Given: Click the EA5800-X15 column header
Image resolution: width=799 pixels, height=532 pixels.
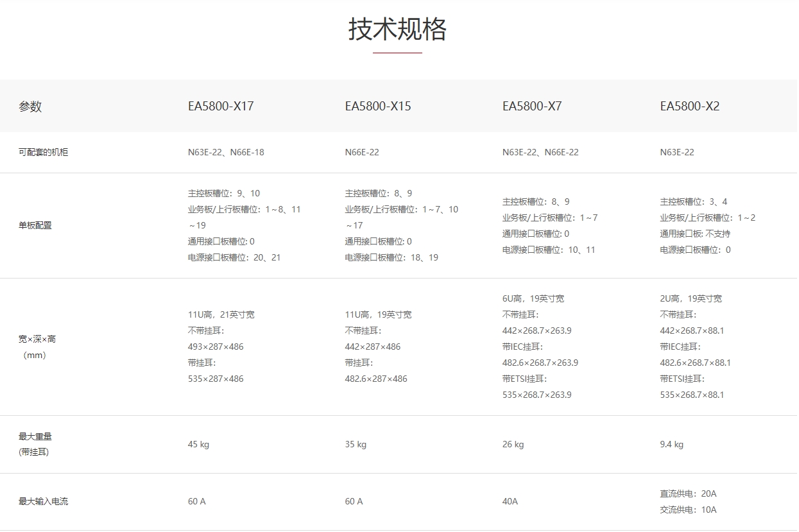Looking at the screenshot, I should click(x=378, y=107).
